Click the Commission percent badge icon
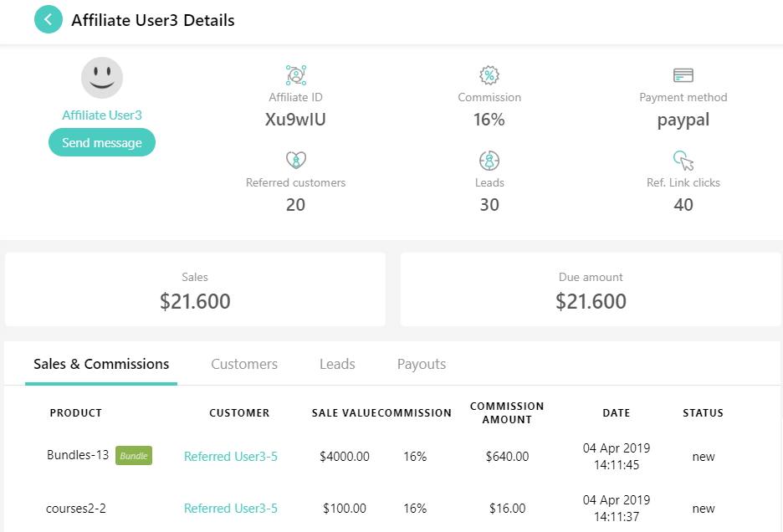The image size is (783, 532). [x=489, y=75]
